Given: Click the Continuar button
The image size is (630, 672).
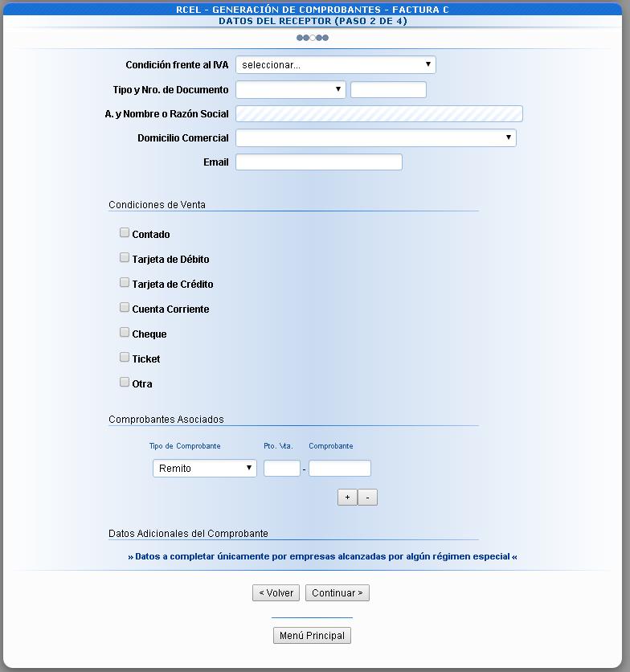Looking at the screenshot, I should point(337,593).
